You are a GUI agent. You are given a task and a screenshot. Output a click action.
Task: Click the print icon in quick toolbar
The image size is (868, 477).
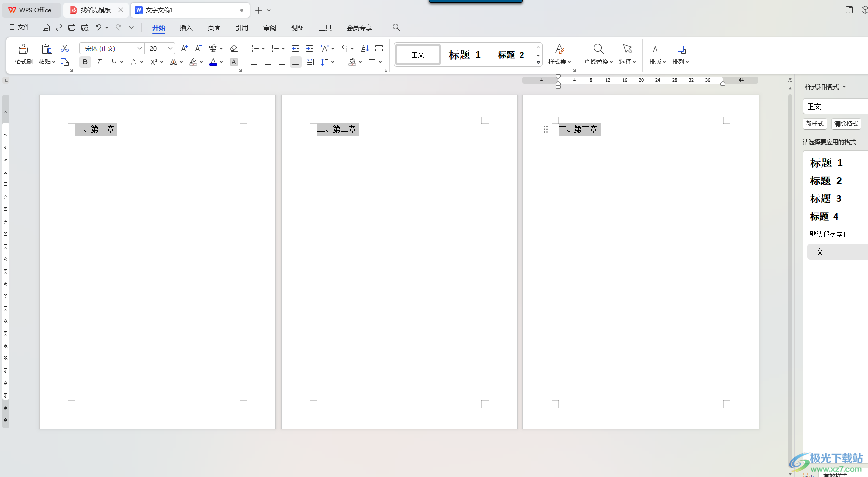72,27
